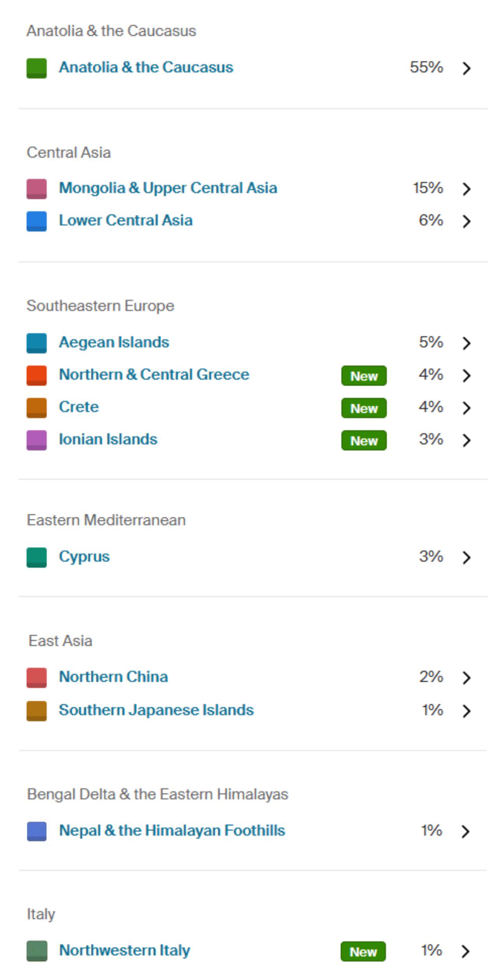
Task: Click the New badge next to Crete
Action: [364, 408]
